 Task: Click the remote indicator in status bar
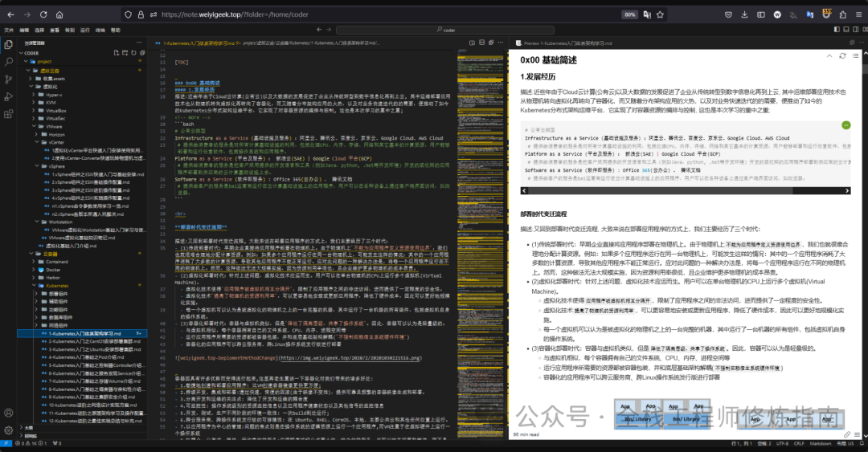tap(6, 444)
